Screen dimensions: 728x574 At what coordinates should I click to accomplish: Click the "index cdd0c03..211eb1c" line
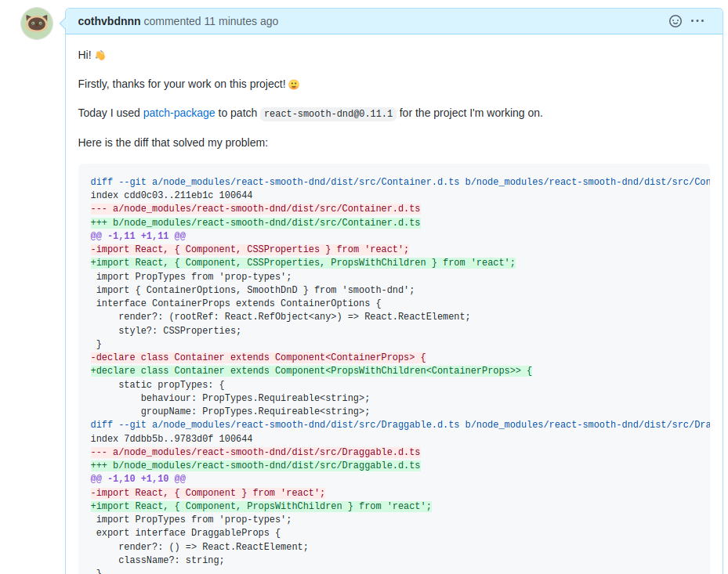pos(171,195)
